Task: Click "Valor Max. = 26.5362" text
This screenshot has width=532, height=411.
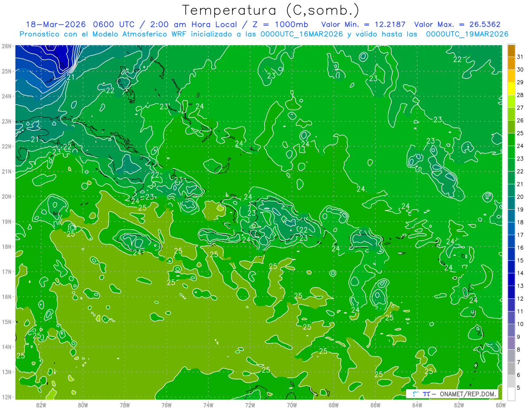Action: 457,24
